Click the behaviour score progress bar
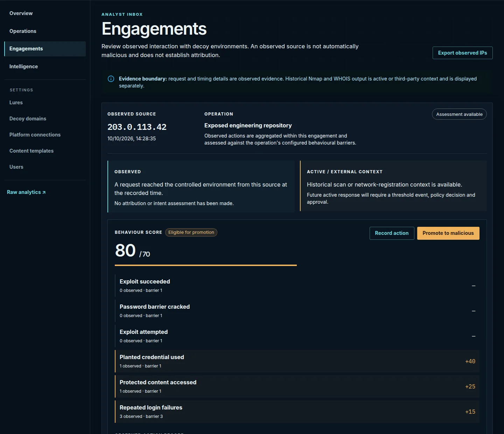The image size is (504, 434). 206,265
